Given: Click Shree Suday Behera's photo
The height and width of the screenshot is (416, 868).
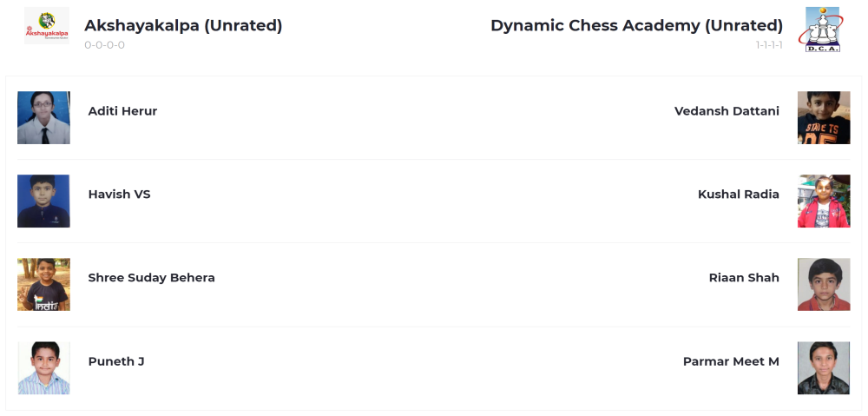Looking at the screenshot, I should (43, 284).
